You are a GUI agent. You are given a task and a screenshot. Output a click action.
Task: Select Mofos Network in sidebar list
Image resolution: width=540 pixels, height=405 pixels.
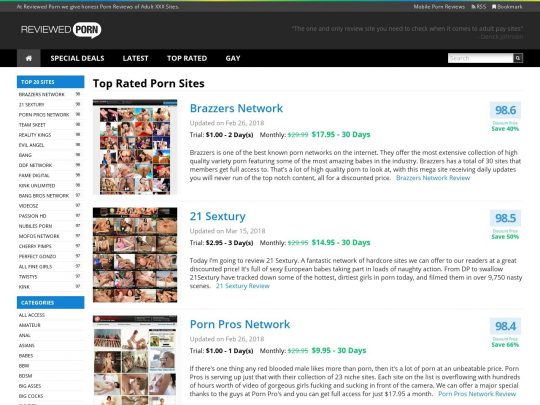(x=39, y=236)
